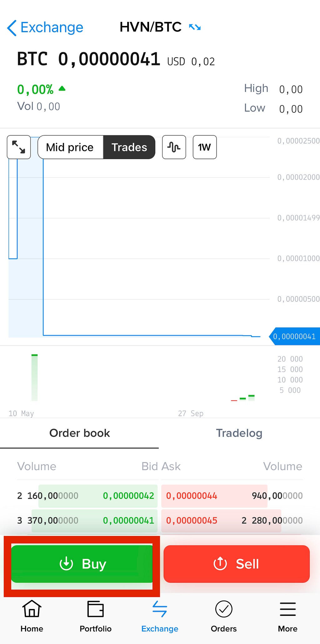Viewport: 320px width, 644px height.
Task: Open the 1W timeframe selector
Action: 205,147
